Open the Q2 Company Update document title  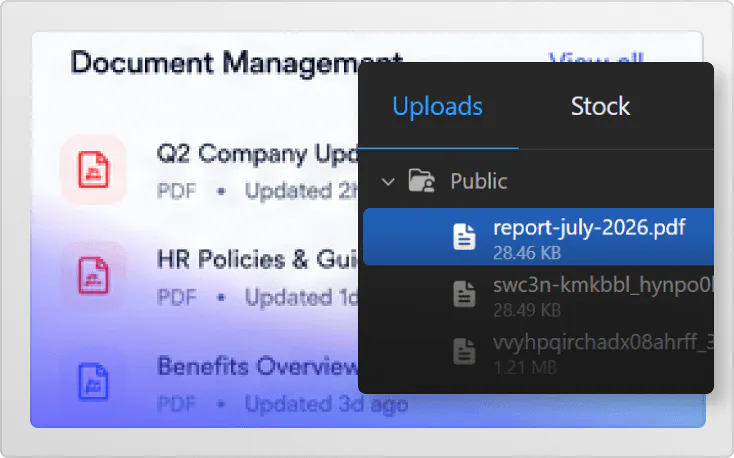257,154
